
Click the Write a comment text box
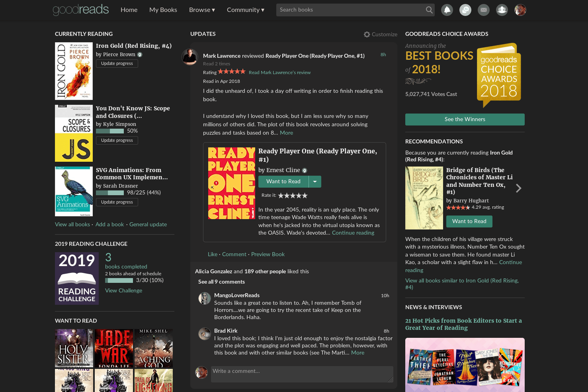(302, 374)
